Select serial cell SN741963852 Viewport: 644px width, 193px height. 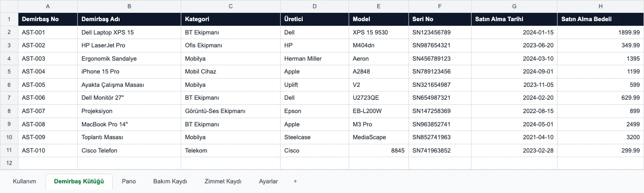click(440, 151)
